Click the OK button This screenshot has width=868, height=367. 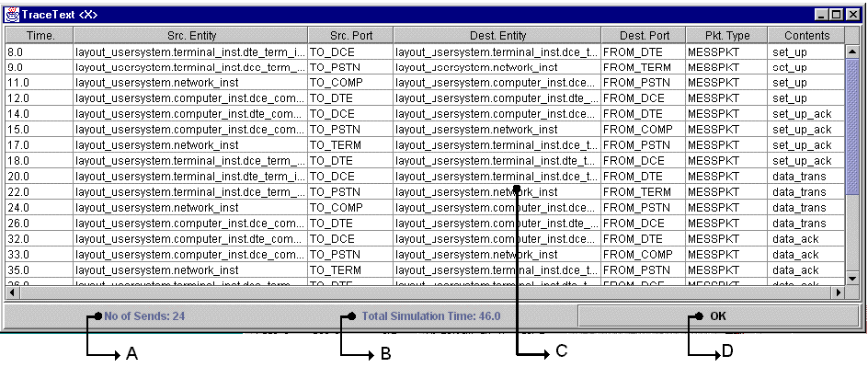click(718, 316)
